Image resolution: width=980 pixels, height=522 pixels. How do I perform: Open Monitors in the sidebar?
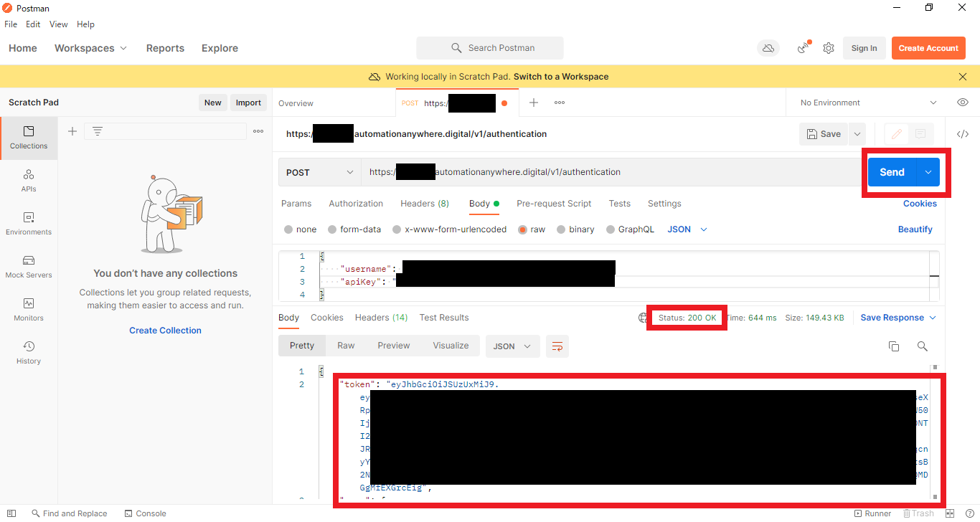pos(29,310)
